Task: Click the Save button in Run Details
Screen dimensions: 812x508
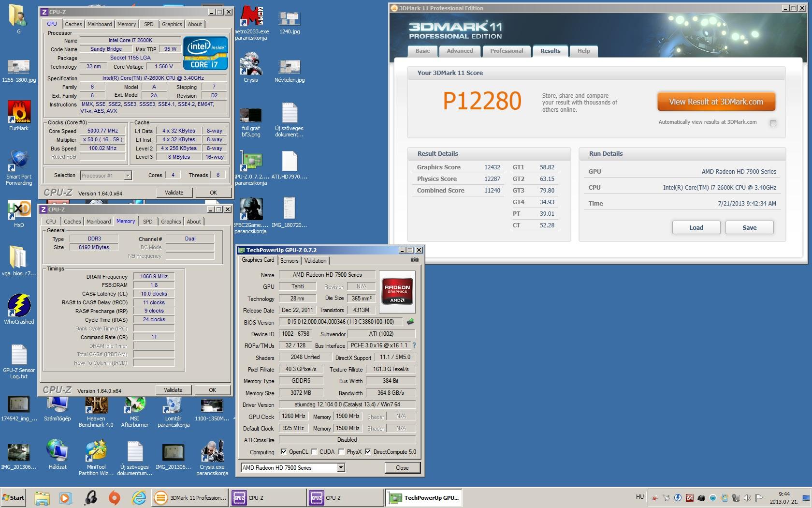Action: pyautogui.click(x=749, y=227)
